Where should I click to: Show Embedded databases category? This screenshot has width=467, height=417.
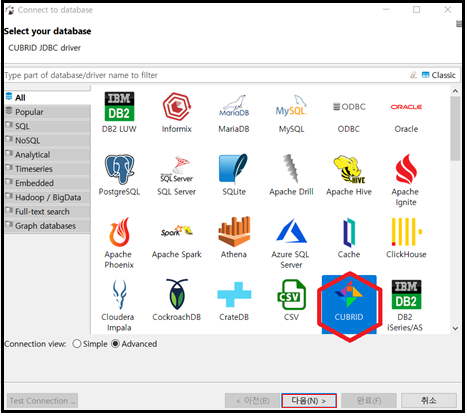pos(47,183)
